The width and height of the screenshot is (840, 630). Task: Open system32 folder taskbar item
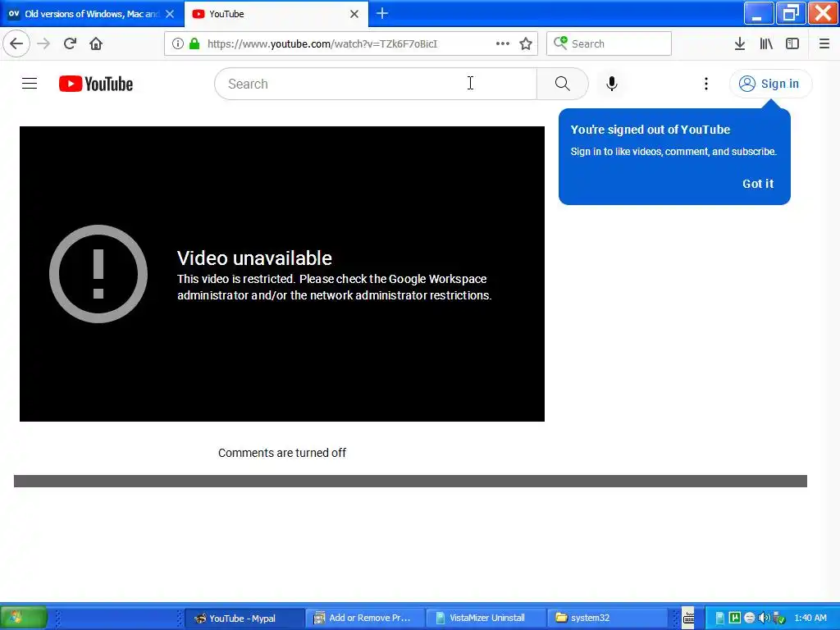tap(606, 619)
